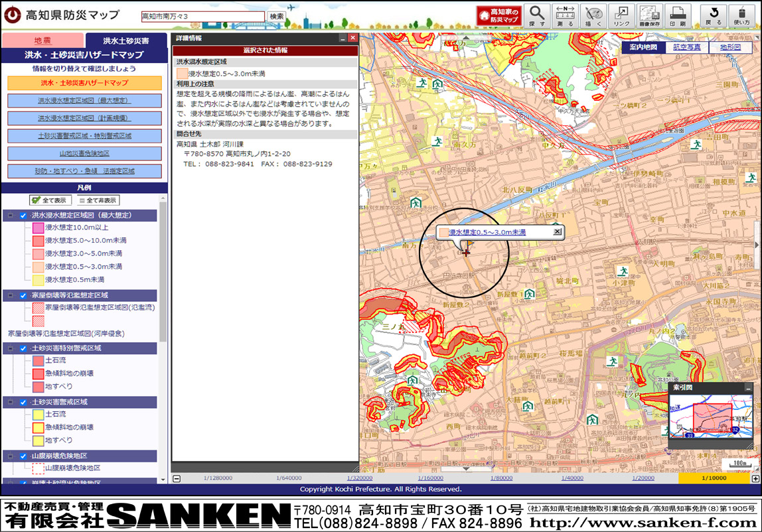Viewport: 762px width, 532px height.
Task: Open 洪水浸水想定区域図（最大想定） map
Action: click(x=84, y=101)
